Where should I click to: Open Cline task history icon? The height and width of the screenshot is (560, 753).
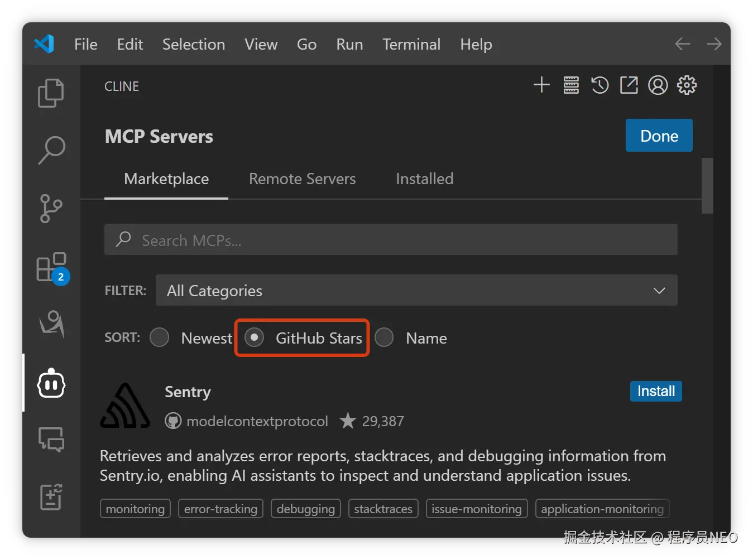[600, 85]
